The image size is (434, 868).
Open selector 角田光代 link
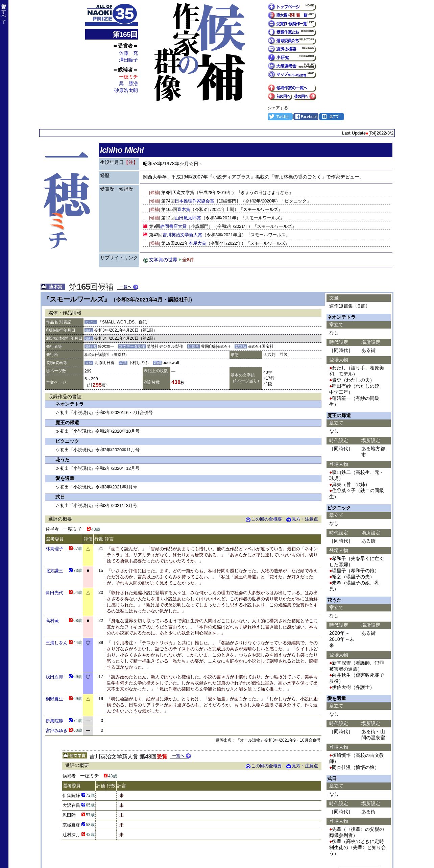[x=54, y=593]
